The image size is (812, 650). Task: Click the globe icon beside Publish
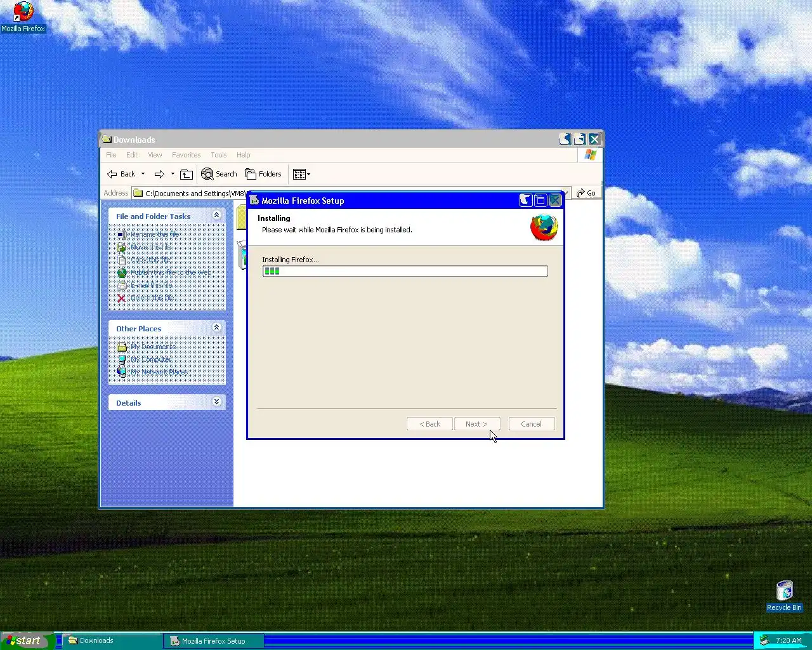pos(122,273)
